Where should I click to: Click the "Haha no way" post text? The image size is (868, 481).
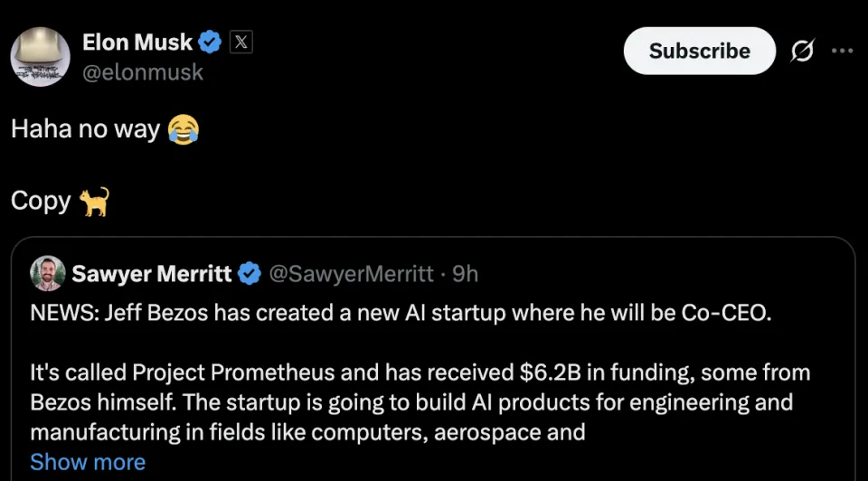coord(86,129)
